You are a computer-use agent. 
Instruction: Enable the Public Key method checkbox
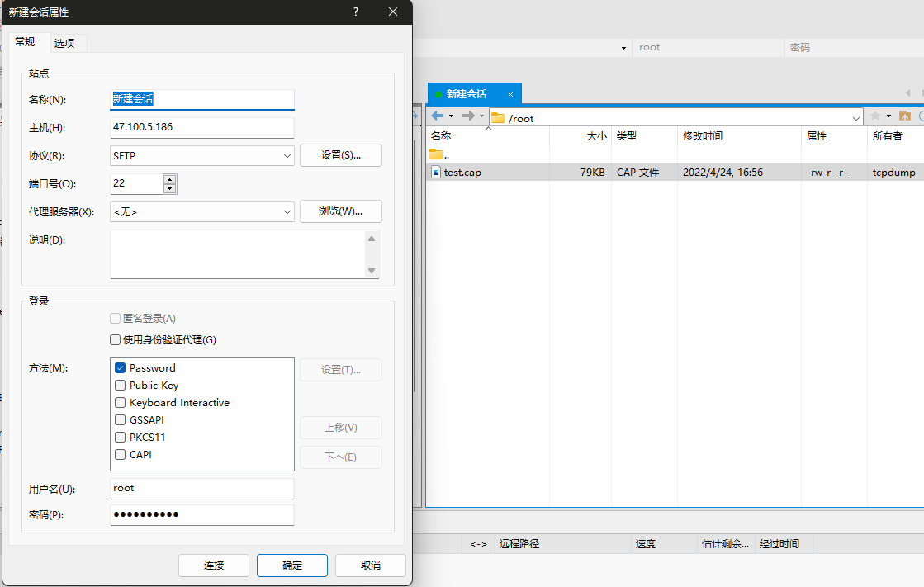pyautogui.click(x=121, y=386)
